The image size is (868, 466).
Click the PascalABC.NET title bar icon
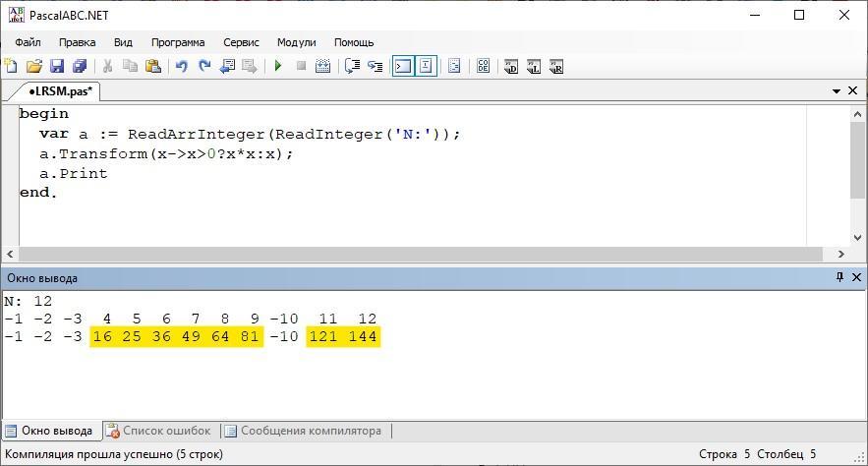pyautogui.click(x=17, y=15)
